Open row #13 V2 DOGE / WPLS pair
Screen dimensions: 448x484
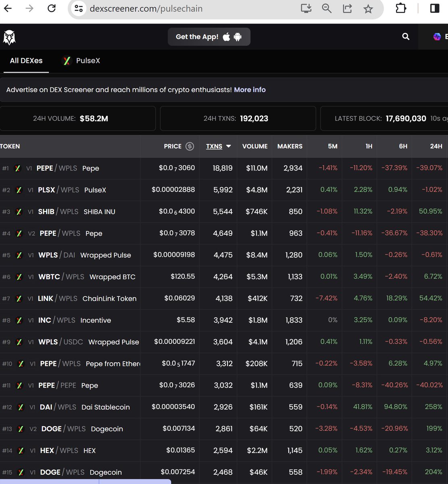(224, 429)
